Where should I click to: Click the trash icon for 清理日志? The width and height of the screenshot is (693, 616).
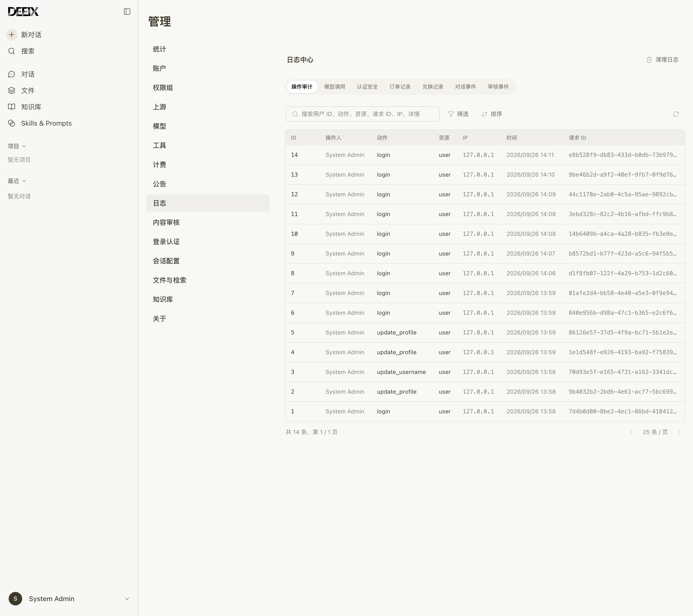(649, 60)
